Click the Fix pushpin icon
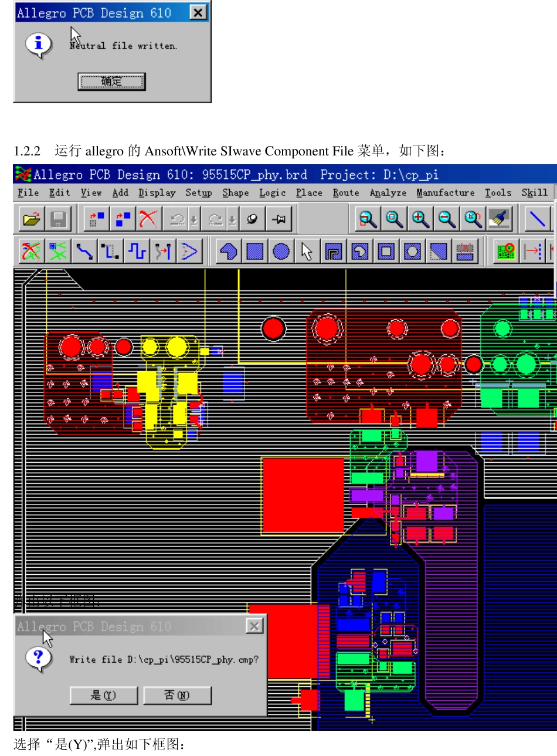 coord(278,220)
